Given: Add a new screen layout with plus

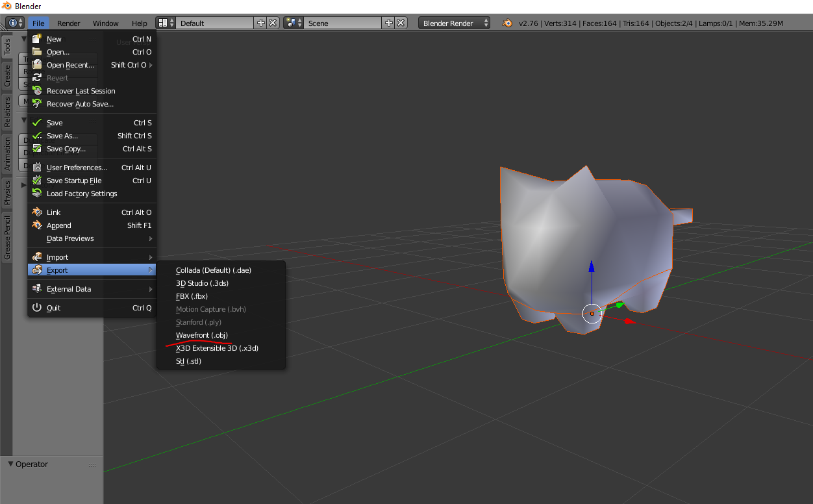Looking at the screenshot, I should (x=261, y=23).
